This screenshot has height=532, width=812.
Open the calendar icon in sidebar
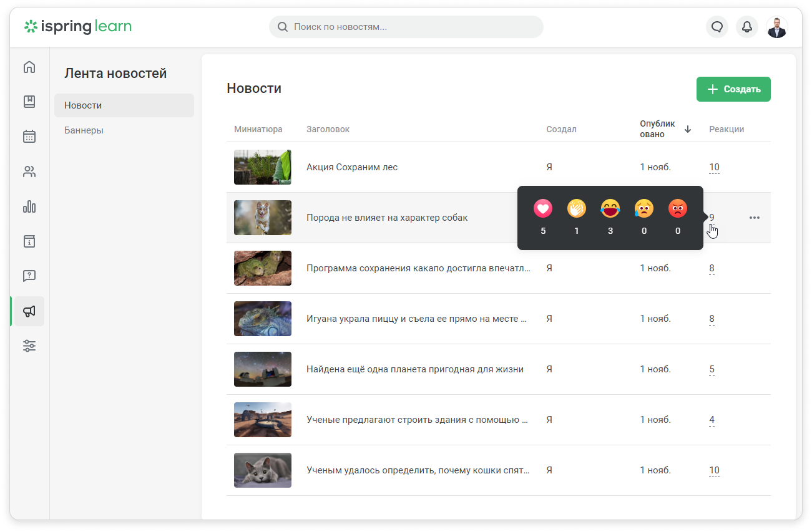[x=29, y=137]
